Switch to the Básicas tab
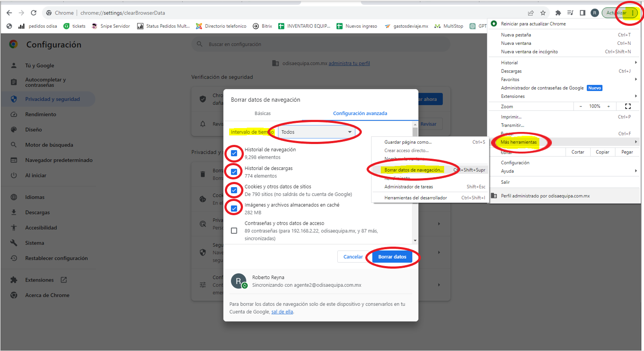 (x=263, y=113)
